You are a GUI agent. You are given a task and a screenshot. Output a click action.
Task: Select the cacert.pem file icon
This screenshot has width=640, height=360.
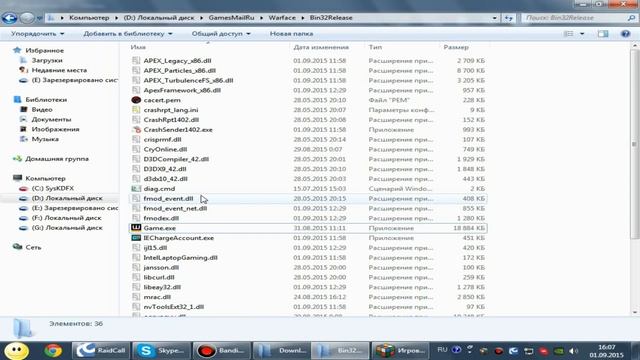pos(136,100)
